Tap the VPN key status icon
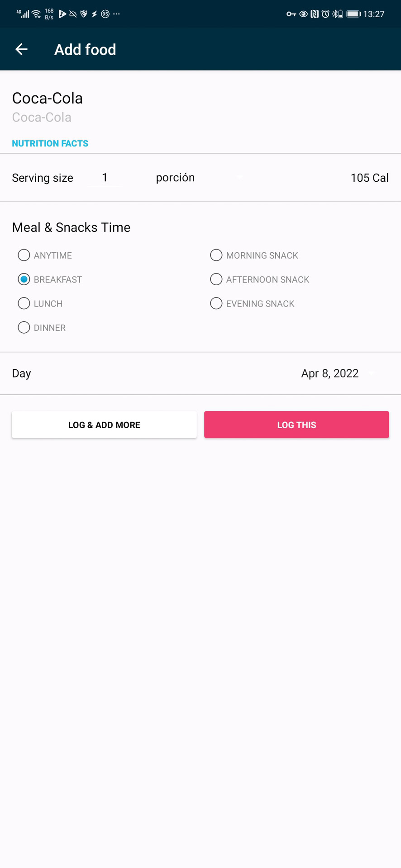Screen dimensions: 401x868 pos(291,14)
